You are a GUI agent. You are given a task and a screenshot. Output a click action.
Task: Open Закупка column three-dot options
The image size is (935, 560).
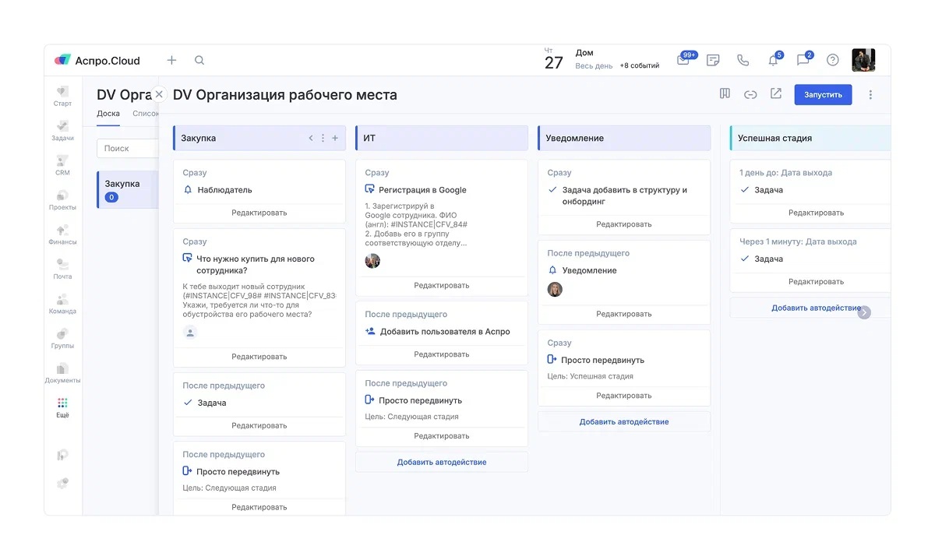323,138
